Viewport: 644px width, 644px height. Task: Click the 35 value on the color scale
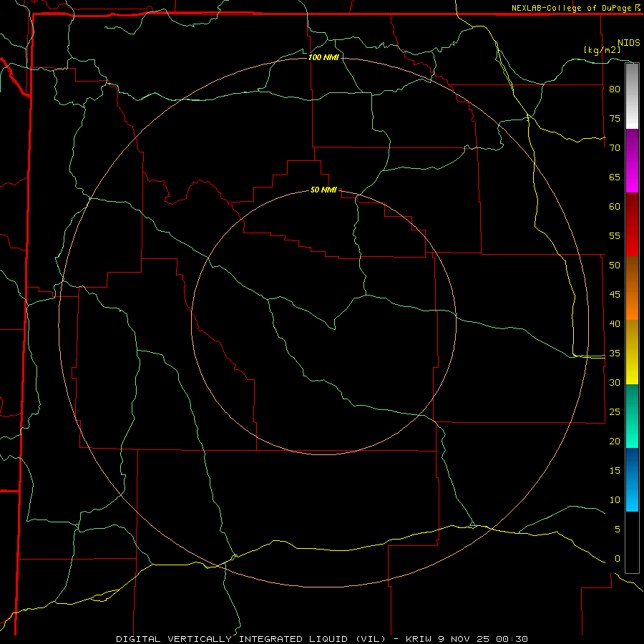click(615, 353)
